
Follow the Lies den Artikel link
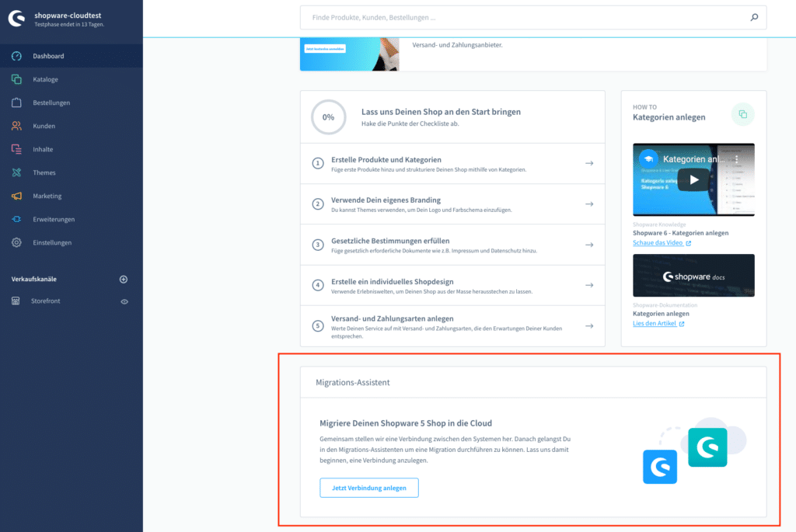pos(655,324)
